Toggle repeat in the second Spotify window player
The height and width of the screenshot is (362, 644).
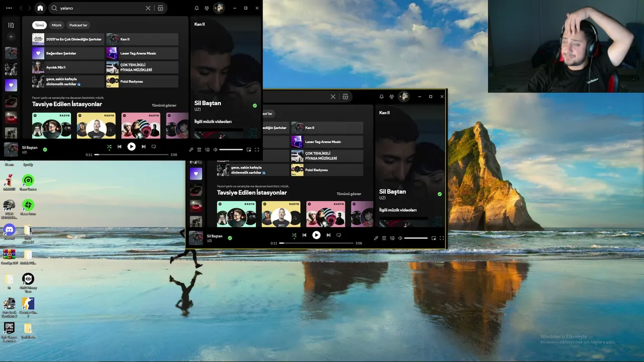pos(338,235)
